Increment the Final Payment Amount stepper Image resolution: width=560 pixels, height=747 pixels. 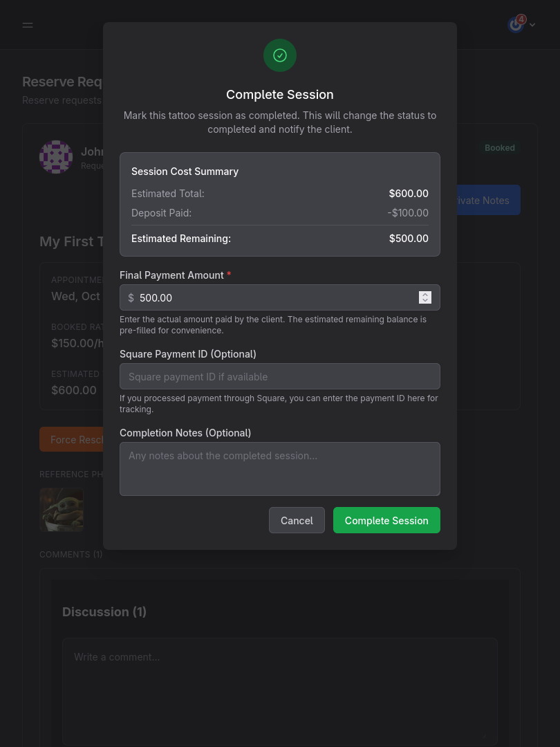(424, 294)
